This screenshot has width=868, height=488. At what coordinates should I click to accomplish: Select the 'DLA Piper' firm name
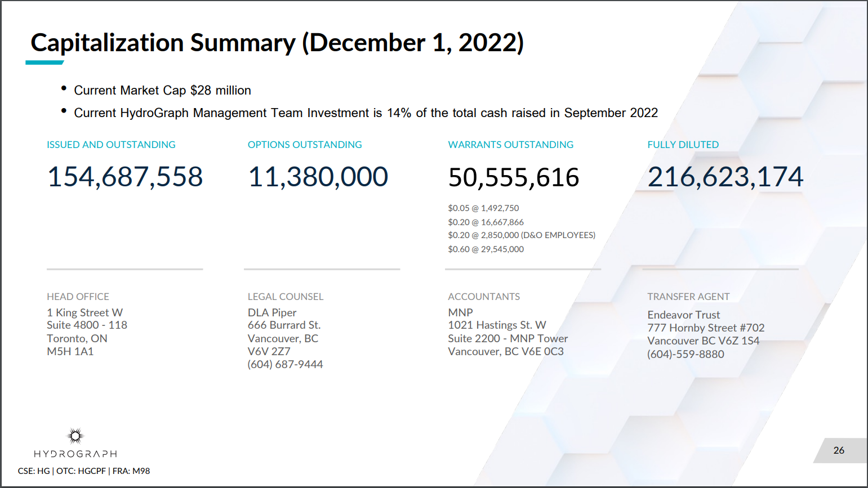point(272,312)
